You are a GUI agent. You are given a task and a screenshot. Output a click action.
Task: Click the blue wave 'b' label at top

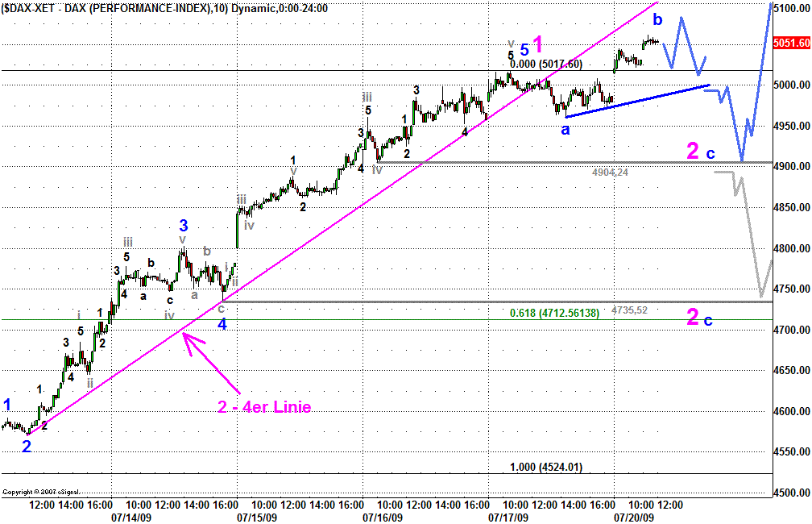[658, 19]
